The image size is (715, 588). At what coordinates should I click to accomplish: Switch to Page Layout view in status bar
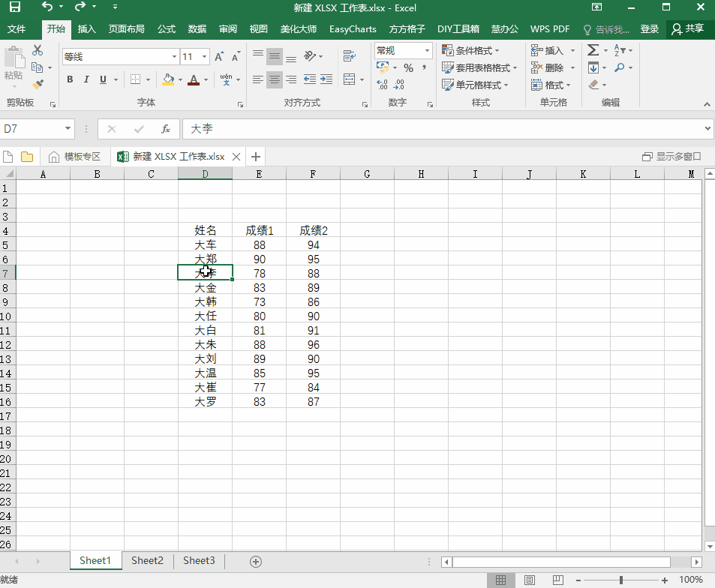tap(530, 580)
